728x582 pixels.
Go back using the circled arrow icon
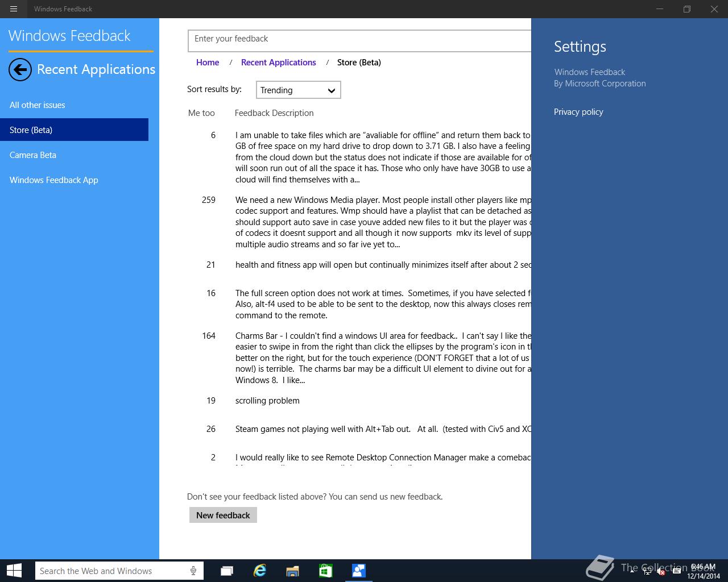20,70
